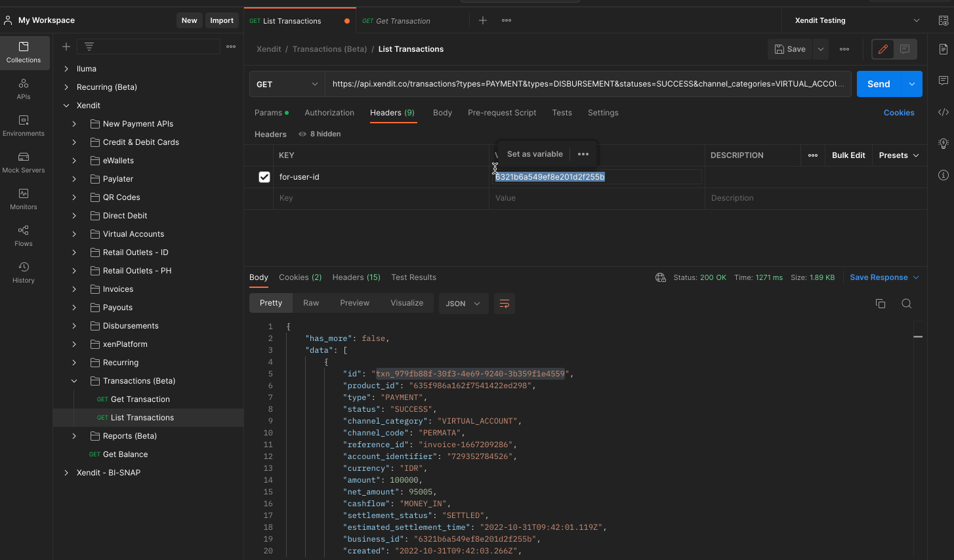Click the Save button
Viewport: 954px width, 560px height.
coord(790,49)
